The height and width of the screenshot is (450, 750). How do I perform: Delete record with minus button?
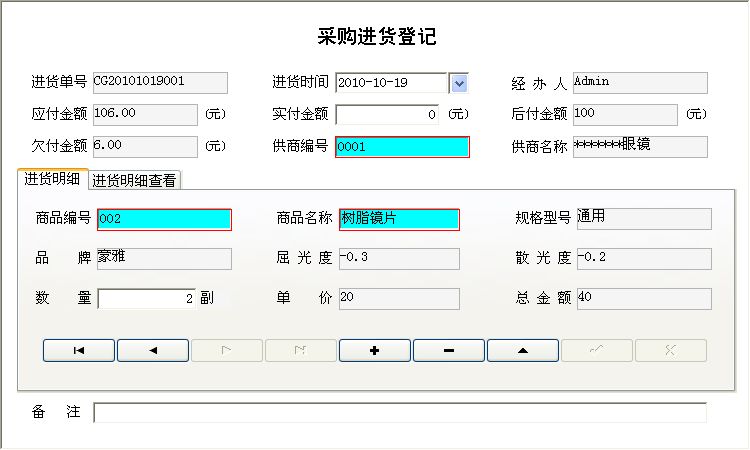449,351
